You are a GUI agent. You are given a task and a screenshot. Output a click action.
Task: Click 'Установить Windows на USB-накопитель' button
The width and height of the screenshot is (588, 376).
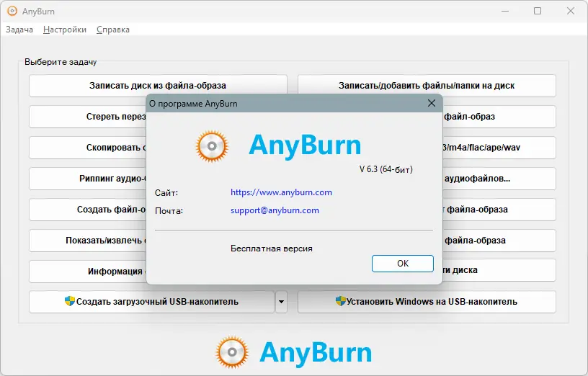427,302
